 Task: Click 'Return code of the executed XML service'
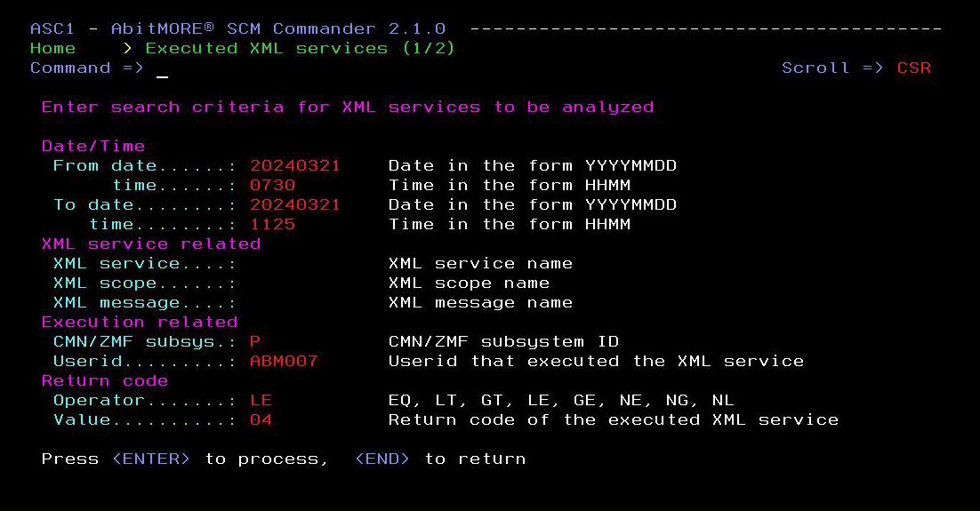coord(614,419)
